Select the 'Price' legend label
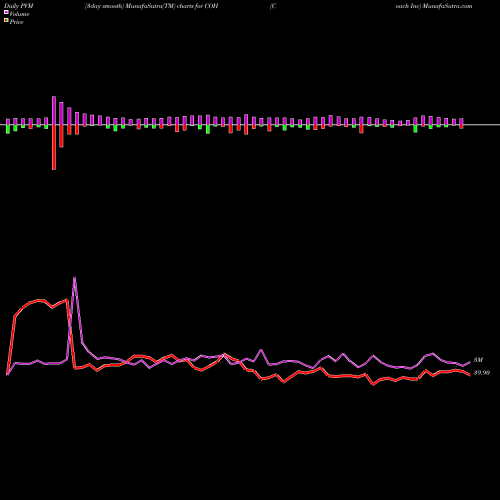 [16, 22]
